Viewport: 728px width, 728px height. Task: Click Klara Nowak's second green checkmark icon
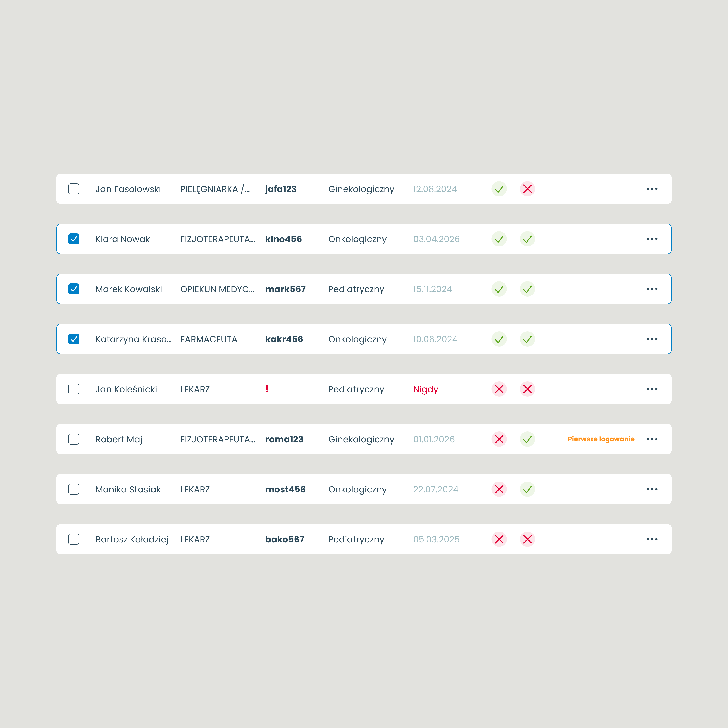coord(527,239)
